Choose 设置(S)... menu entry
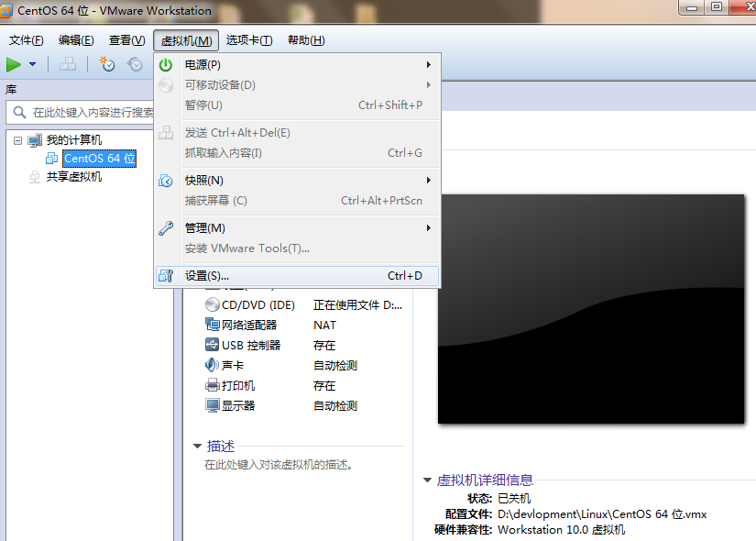This screenshot has height=541, width=756. (297, 276)
